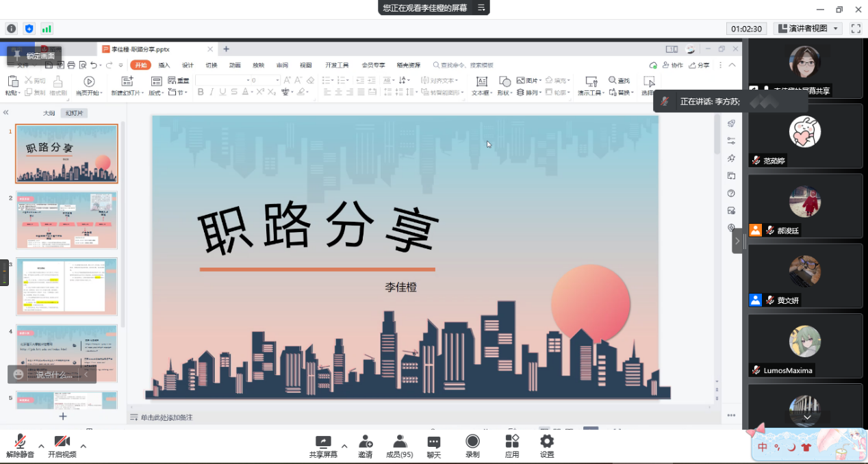Click the 共享屏幕 share screen icon

(x=322, y=446)
